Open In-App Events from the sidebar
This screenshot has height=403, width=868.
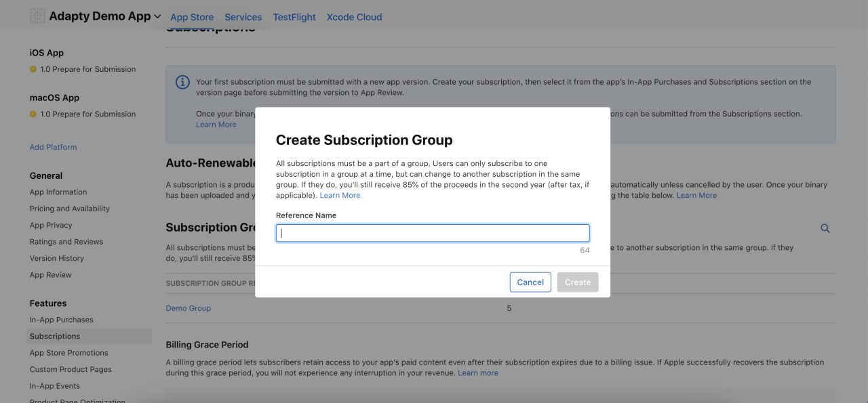tap(54, 385)
